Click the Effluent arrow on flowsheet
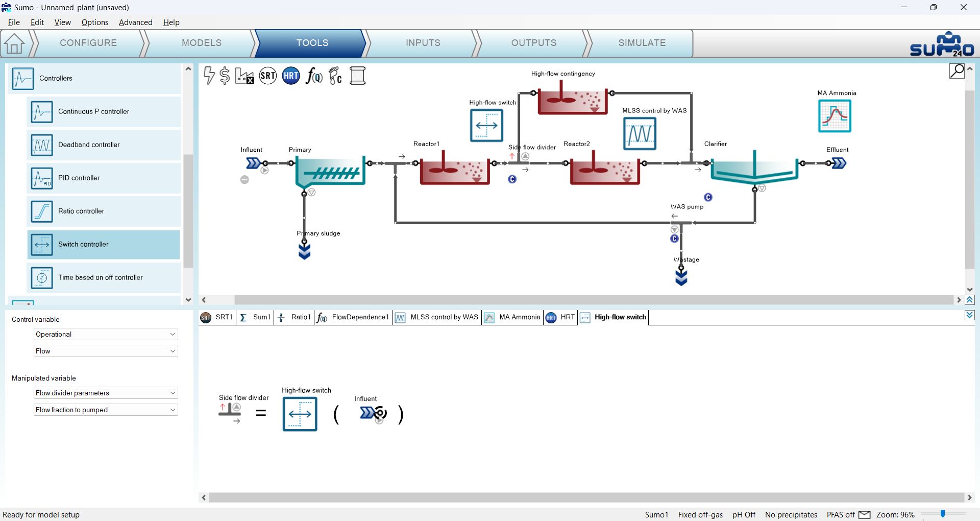Image resolution: width=980 pixels, height=521 pixels. (839, 163)
